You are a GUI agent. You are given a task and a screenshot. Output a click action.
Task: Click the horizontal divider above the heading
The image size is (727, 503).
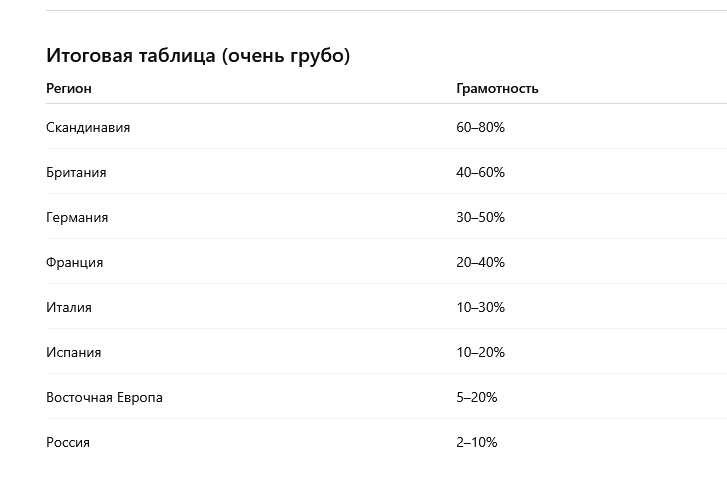click(x=386, y=11)
